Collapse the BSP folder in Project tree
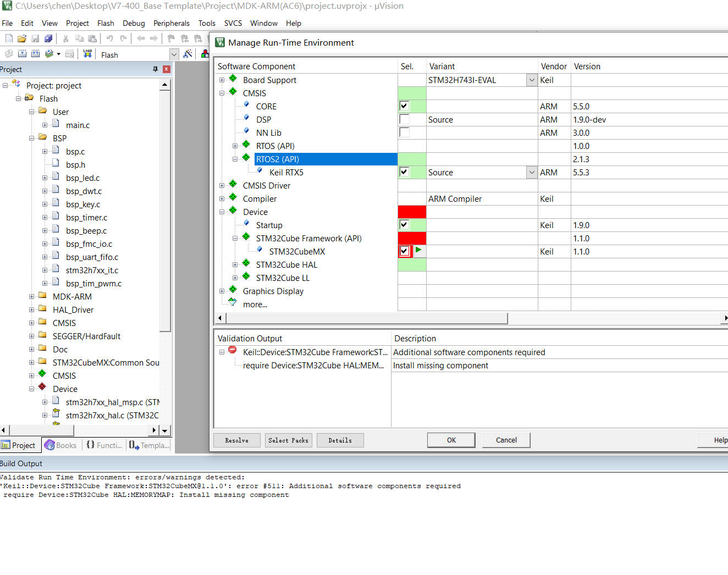Screen dimensions: 728x575 click(x=32, y=138)
